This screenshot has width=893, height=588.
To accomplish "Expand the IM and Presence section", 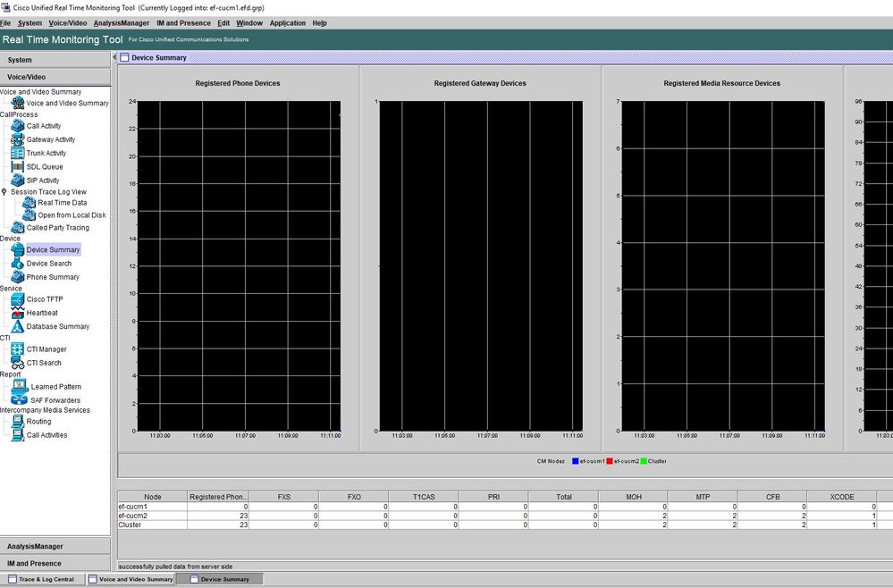I will (55, 563).
